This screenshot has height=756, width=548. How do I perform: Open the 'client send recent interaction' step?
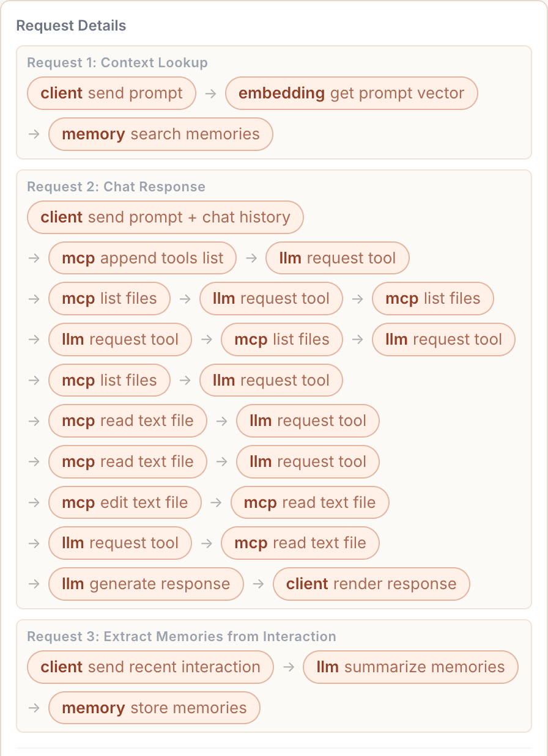150,667
